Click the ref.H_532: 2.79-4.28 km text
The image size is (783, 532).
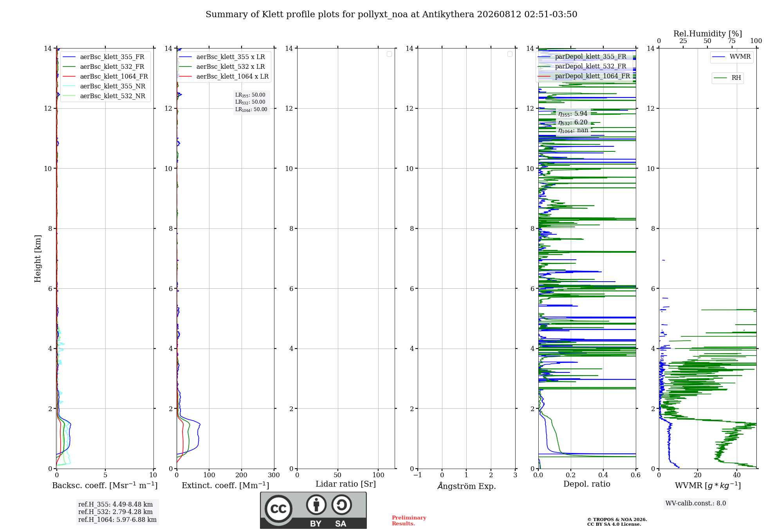click(x=115, y=512)
